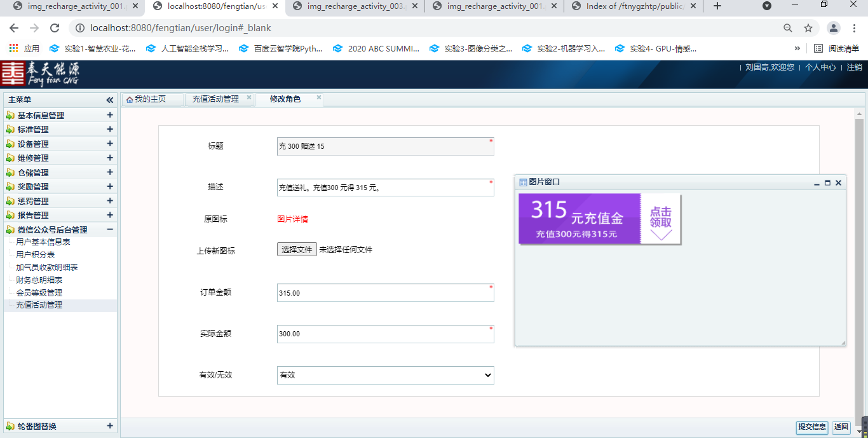Screen dimensions: 868x438
Task: Reload the page with browser refresh icon
Action: pyautogui.click(x=55, y=28)
